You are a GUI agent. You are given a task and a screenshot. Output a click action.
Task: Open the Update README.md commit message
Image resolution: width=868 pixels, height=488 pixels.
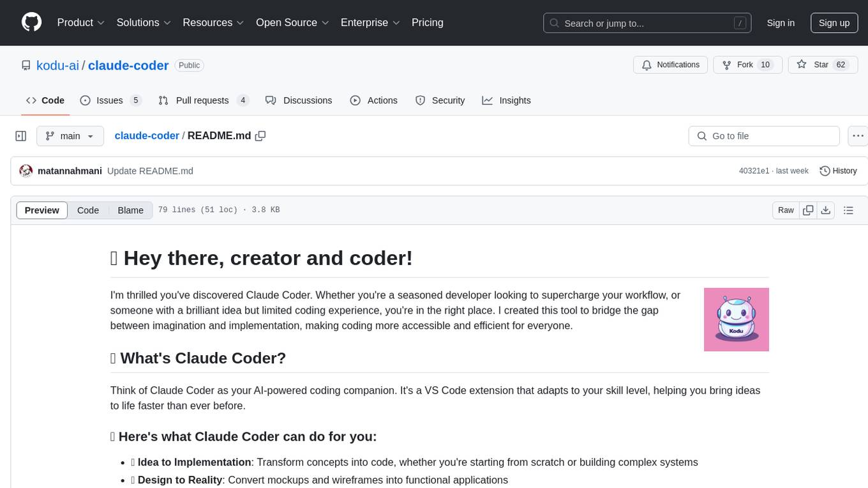150,171
